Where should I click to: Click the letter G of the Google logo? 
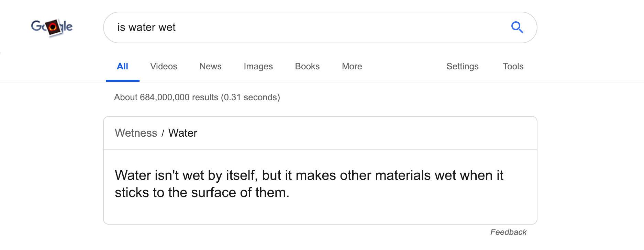(36, 26)
